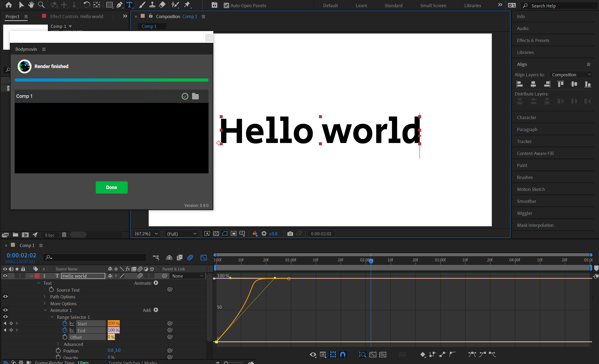599x364 pixels.
Task: Uncheck Auto-Open Panels checkbox
Action: click(226, 6)
